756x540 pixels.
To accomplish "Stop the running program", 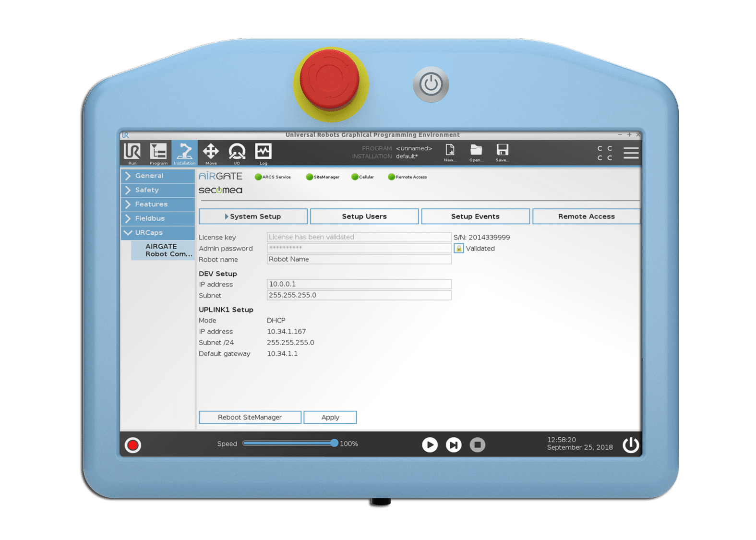I will tap(477, 445).
